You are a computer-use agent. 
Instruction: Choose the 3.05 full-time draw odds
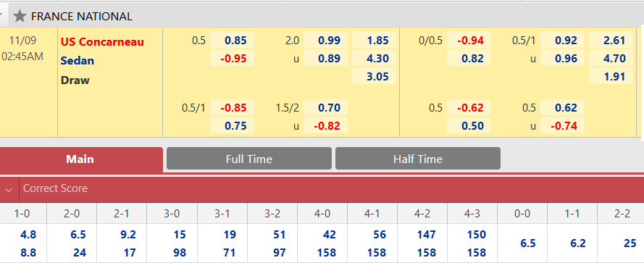tap(375, 76)
